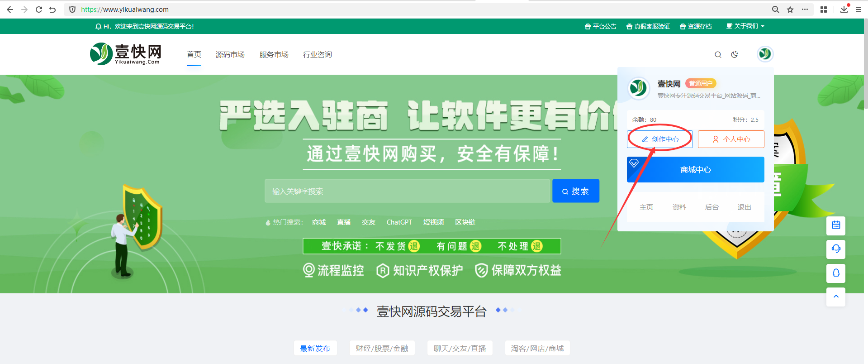The width and height of the screenshot is (868, 364).
Task: Bookmark the page with the star icon
Action: pyautogui.click(x=790, y=10)
